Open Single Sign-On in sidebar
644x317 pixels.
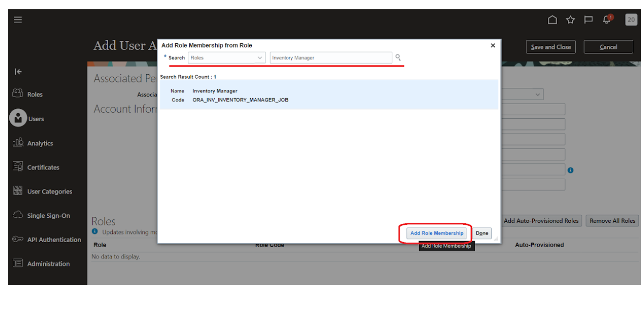click(x=48, y=215)
